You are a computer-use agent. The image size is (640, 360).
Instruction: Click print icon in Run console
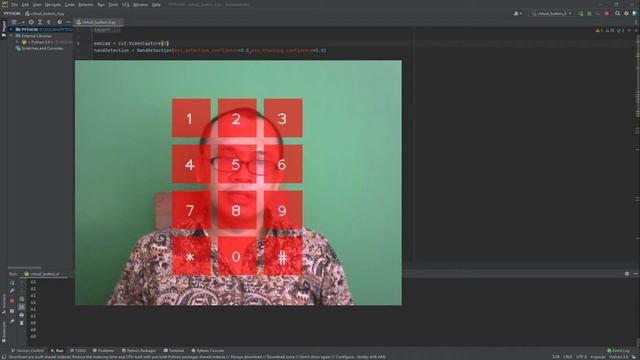(22, 315)
